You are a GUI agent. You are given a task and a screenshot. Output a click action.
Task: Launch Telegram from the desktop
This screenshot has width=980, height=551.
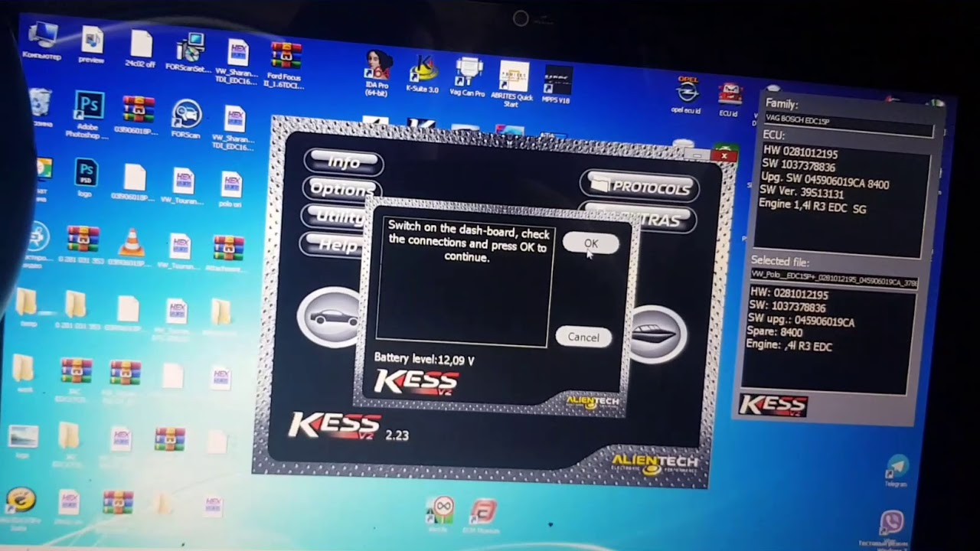pos(897,471)
